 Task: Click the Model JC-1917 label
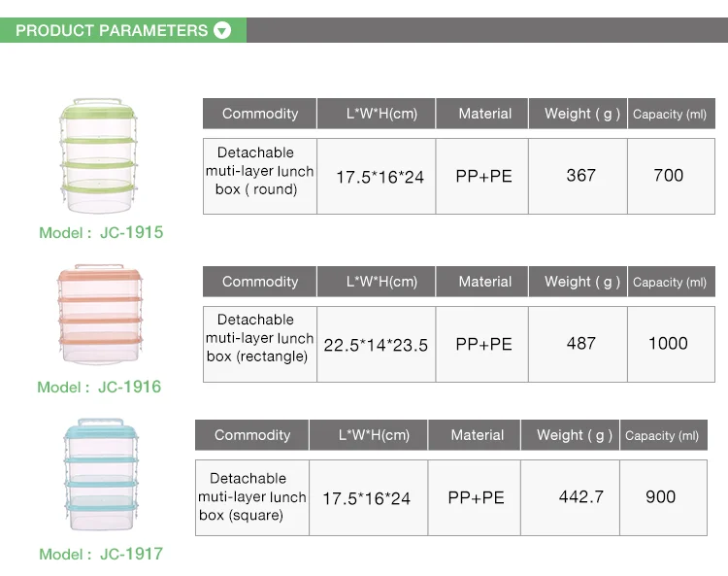101,554
